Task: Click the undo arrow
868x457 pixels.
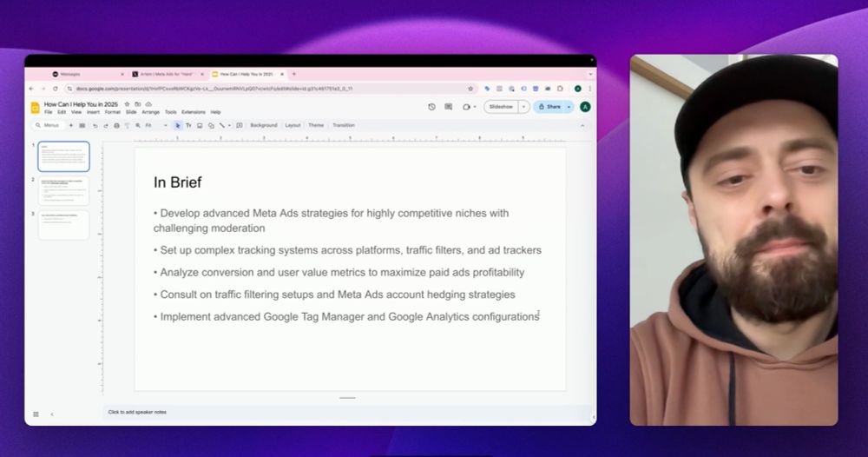Action: pos(95,126)
